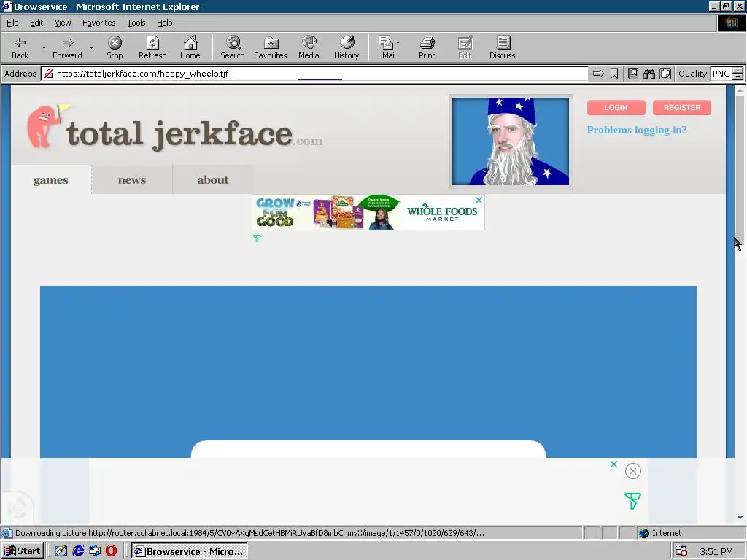This screenshot has height=560, width=747.
Task: Open the File menu
Action: pos(12,23)
